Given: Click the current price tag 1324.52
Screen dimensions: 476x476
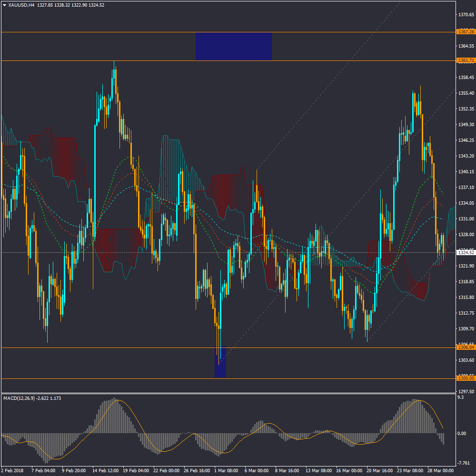Looking at the screenshot, I should 465,252.
